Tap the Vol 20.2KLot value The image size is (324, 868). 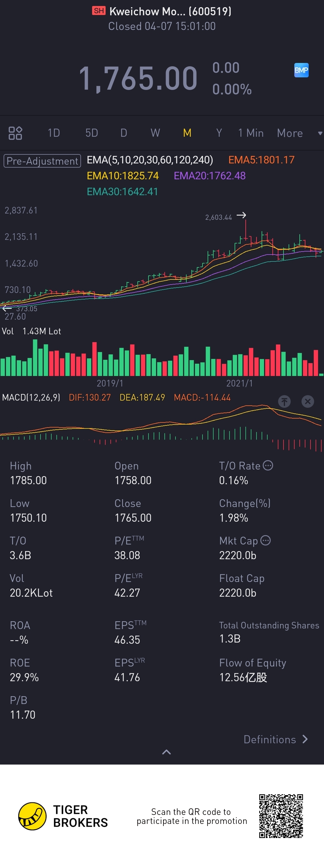coord(31,592)
